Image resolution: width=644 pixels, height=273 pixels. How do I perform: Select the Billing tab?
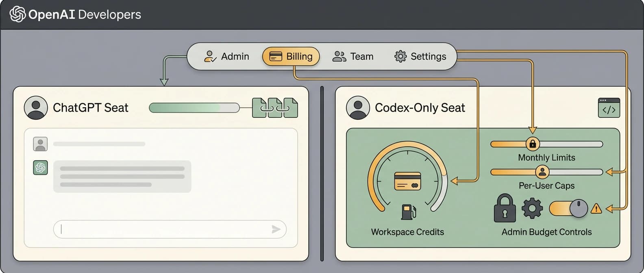pos(291,56)
